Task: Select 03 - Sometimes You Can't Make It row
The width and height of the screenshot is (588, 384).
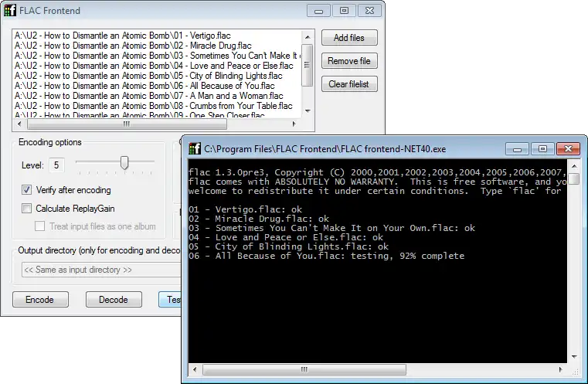Action: click(x=158, y=56)
